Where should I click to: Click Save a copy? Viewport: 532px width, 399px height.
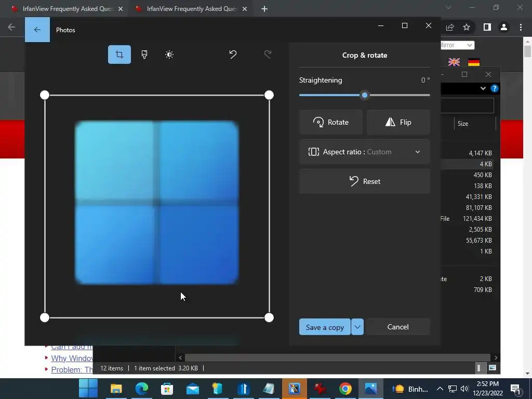325,327
